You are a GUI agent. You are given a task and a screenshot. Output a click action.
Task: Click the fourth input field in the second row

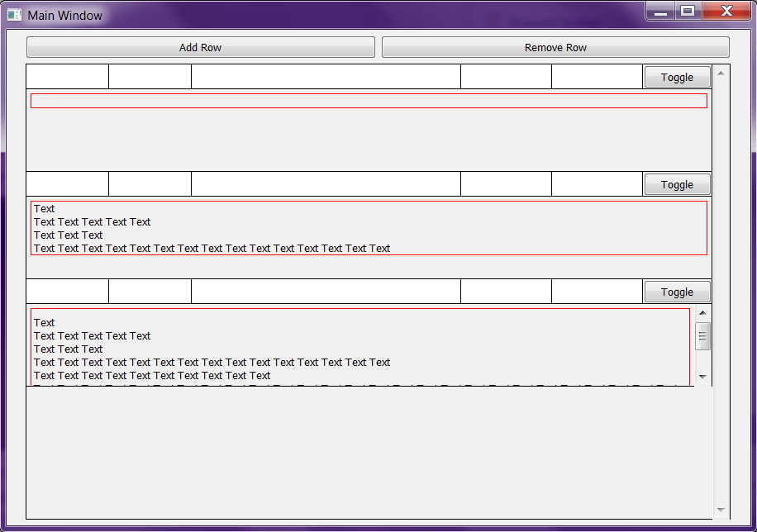click(505, 183)
